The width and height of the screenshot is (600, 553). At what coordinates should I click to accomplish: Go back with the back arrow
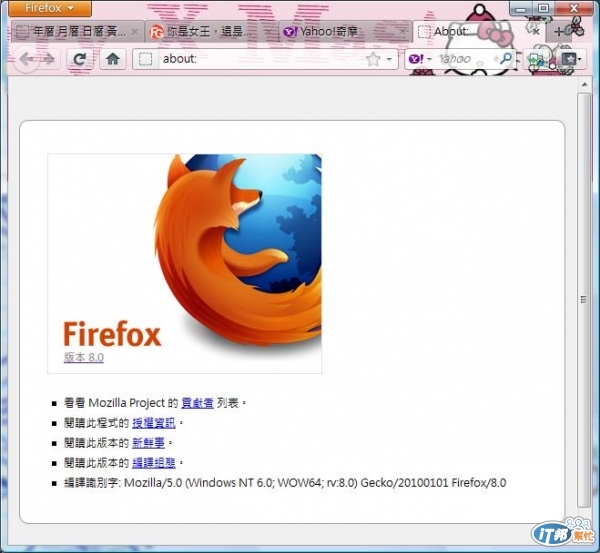coord(26,59)
